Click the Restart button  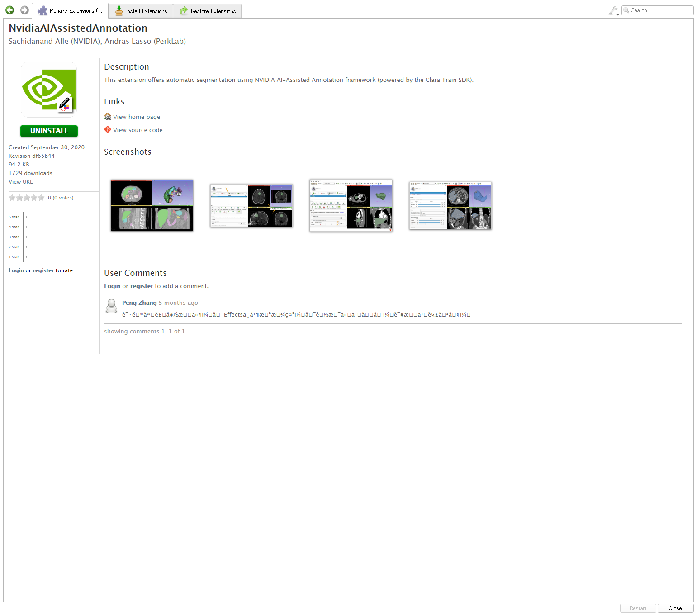[638, 608]
